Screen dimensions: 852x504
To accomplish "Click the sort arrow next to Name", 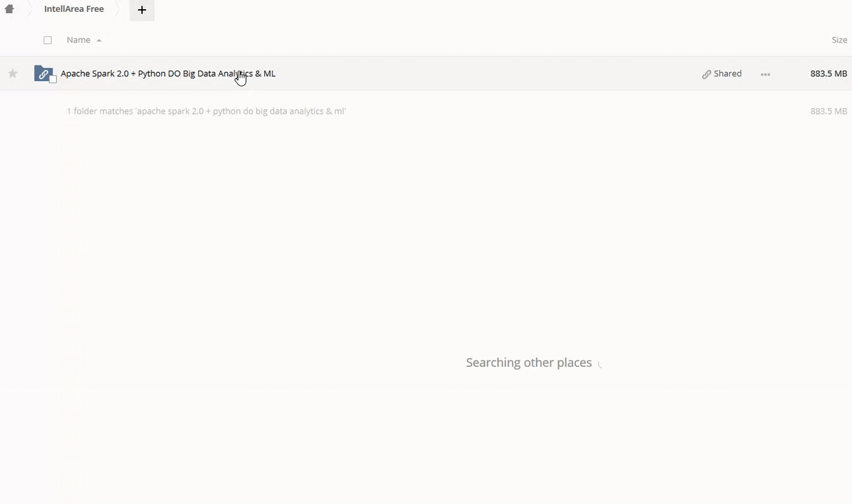I will (99, 41).
